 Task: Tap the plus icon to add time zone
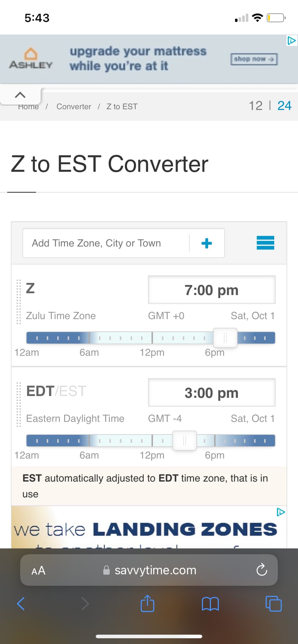click(207, 243)
